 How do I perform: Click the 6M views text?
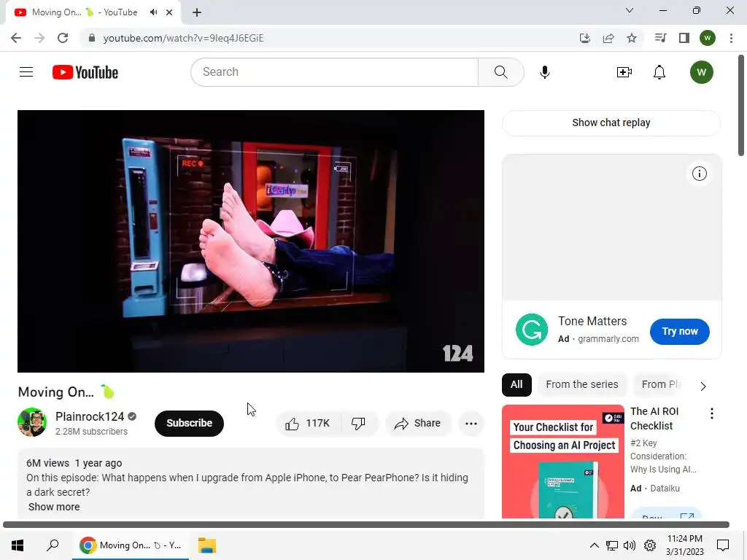point(47,463)
